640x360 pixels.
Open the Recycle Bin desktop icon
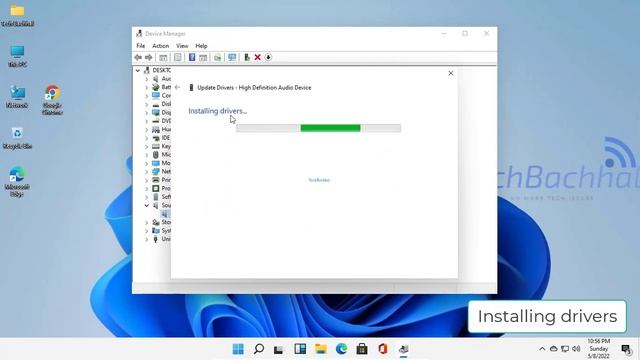coord(17,138)
